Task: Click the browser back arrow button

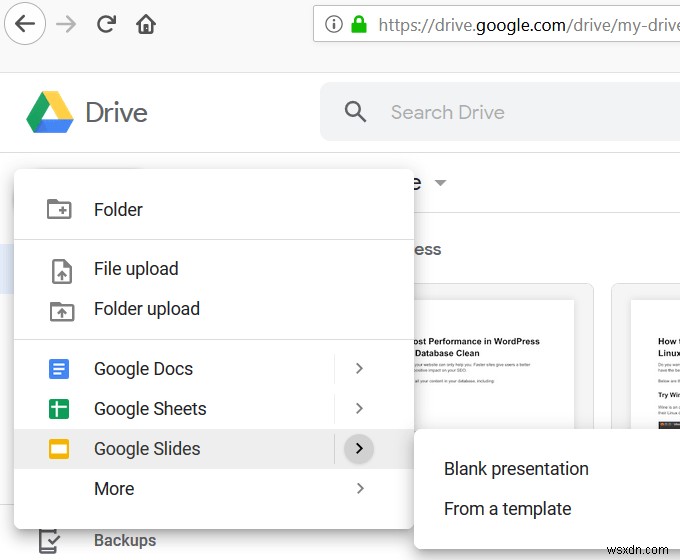Action: (23, 24)
